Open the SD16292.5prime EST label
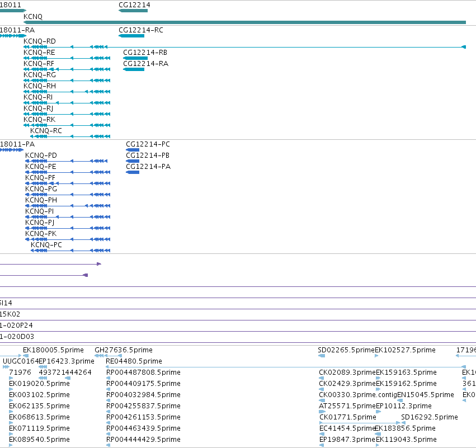This screenshot has height=448, width=476. point(430,417)
